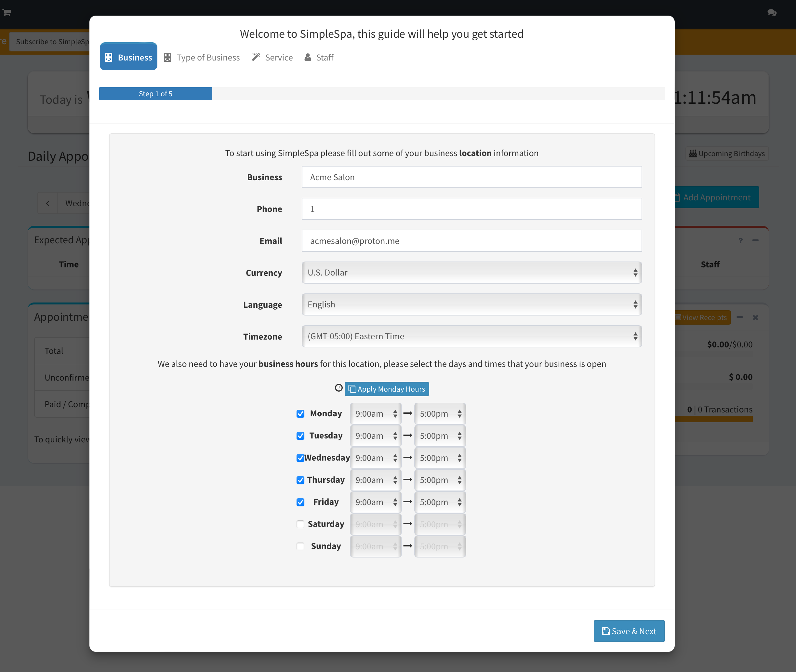Minimize the panel next to View Receipts
Viewport: 796px width, 672px height.
pyautogui.click(x=740, y=317)
